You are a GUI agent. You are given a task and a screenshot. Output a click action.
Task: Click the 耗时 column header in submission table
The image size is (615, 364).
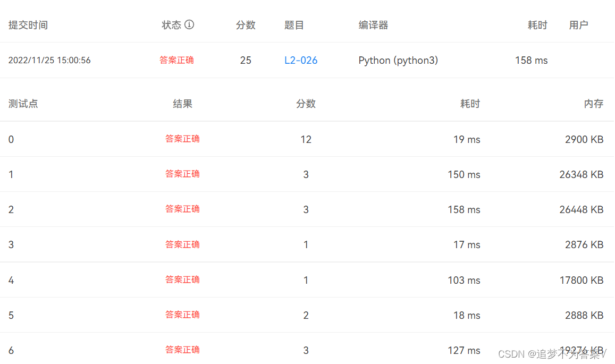tap(537, 24)
